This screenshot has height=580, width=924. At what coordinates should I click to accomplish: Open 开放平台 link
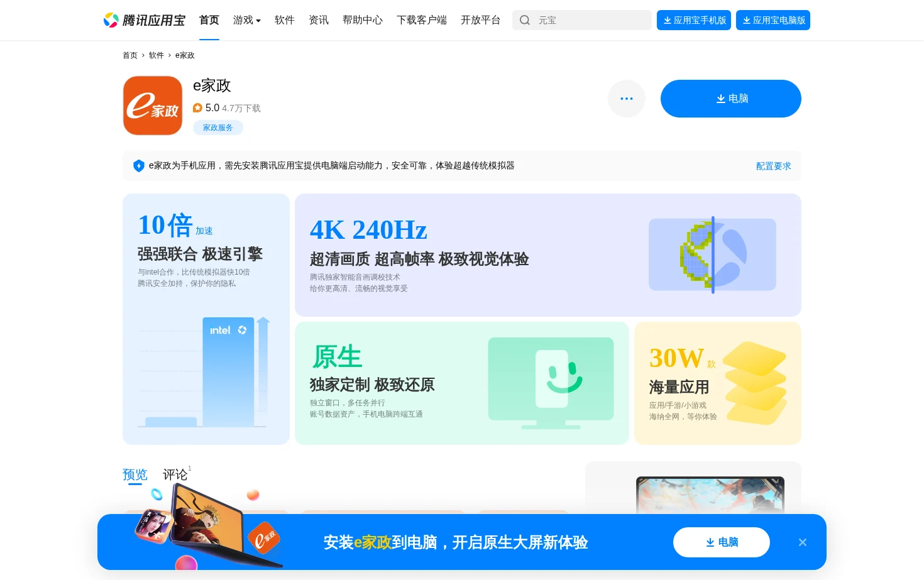click(481, 20)
